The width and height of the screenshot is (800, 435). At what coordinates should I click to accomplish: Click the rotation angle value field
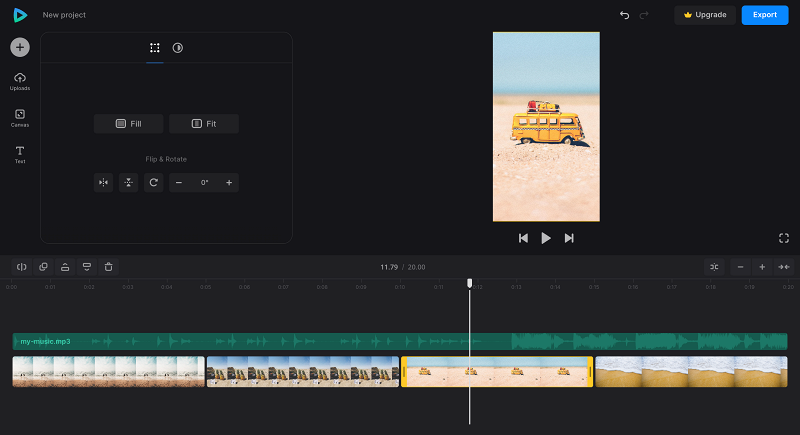point(204,183)
